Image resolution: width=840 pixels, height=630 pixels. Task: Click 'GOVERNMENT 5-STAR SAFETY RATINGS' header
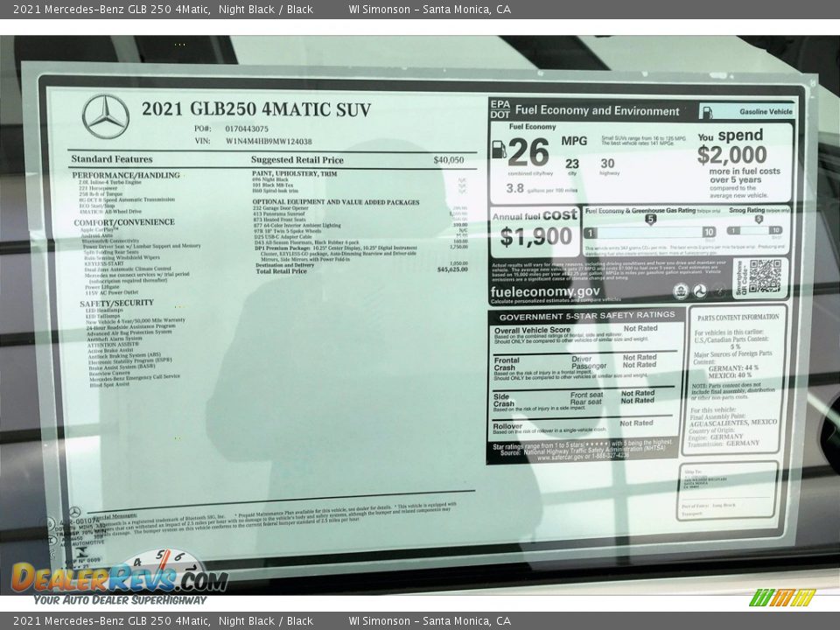pyautogui.click(x=587, y=316)
